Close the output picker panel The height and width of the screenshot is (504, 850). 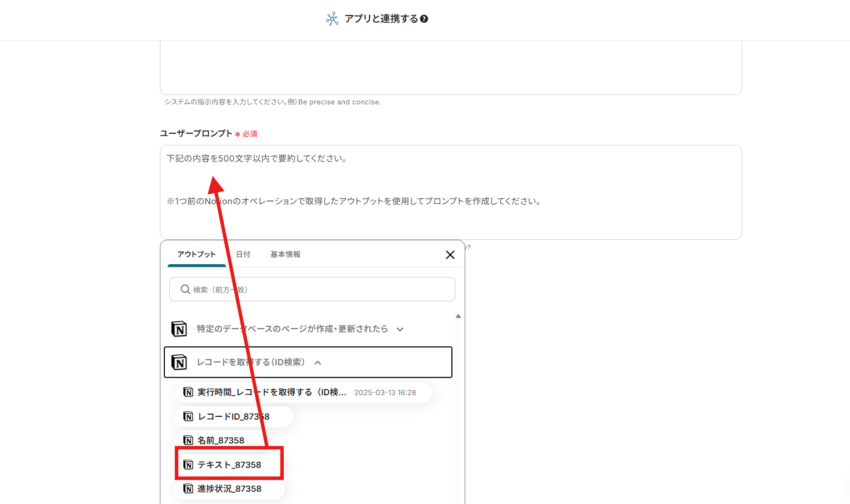pyautogui.click(x=450, y=255)
